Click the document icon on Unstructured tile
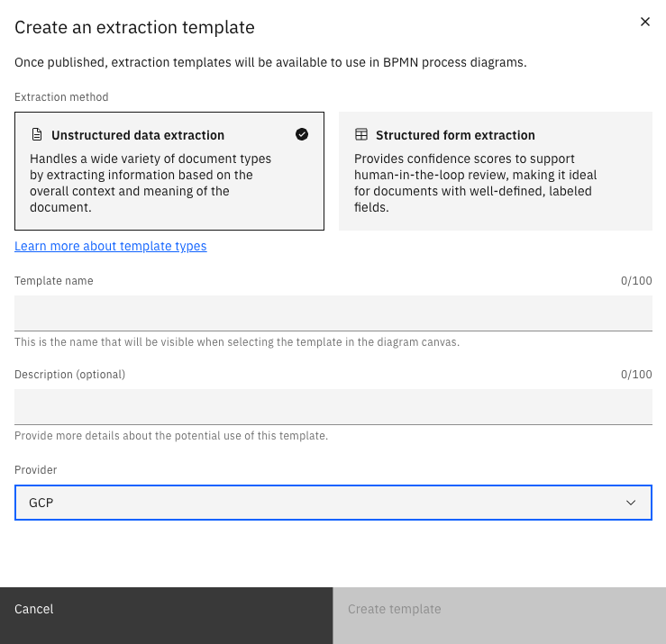 tap(37, 135)
